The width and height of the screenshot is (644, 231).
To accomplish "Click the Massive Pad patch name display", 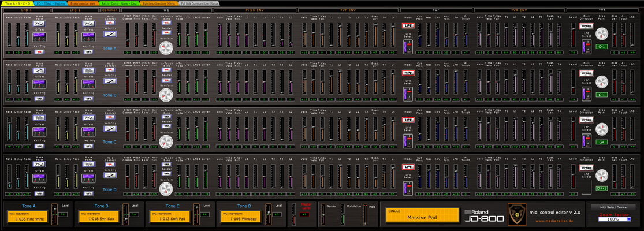I will 422,215.
